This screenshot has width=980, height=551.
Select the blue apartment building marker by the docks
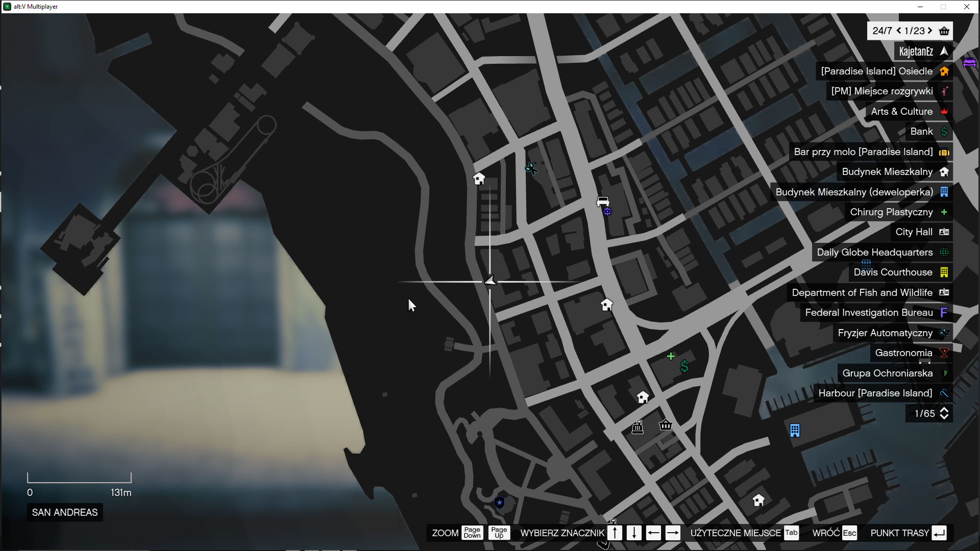point(795,431)
